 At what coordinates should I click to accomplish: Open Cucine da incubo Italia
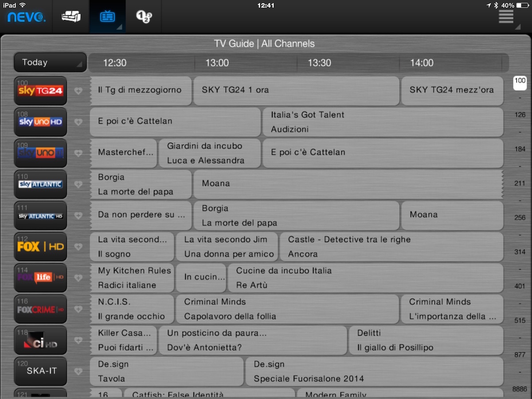coord(366,278)
